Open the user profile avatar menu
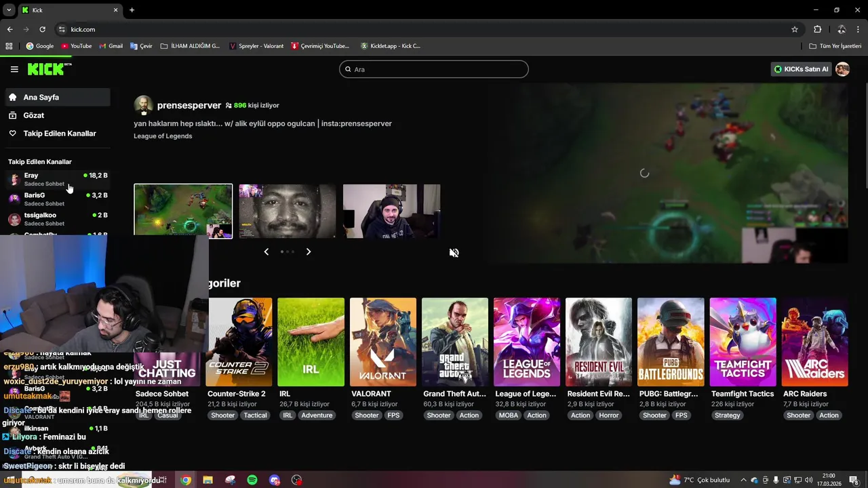868x488 pixels. [x=842, y=69]
